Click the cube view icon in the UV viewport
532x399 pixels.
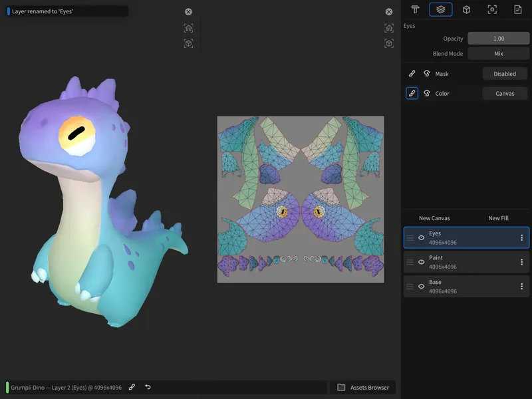(389, 43)
